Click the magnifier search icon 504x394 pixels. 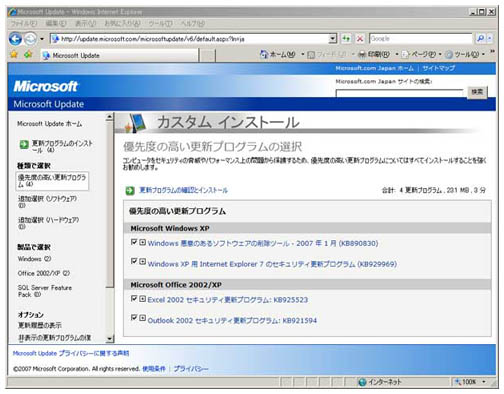tap(480, 39)
